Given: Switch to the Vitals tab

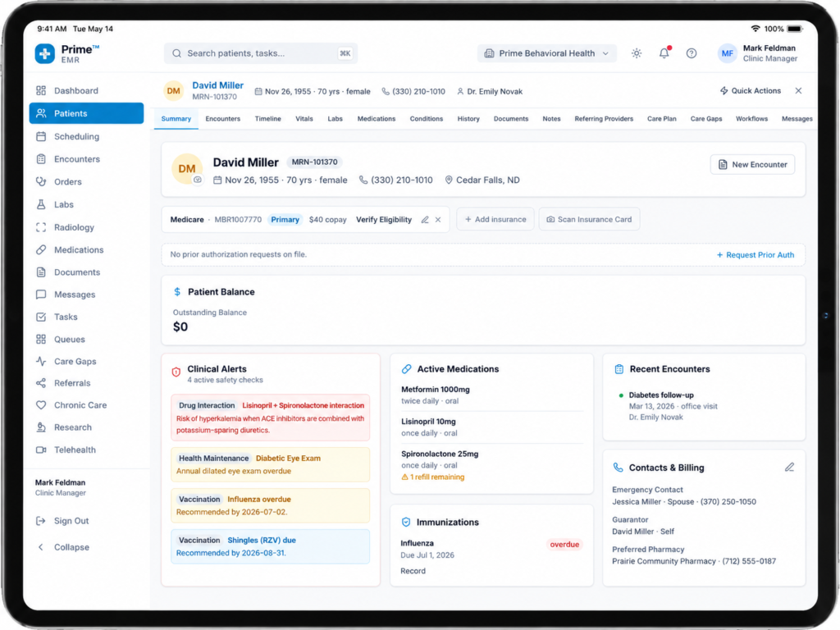Looking at the screenshot, I should tap(304, 119).
